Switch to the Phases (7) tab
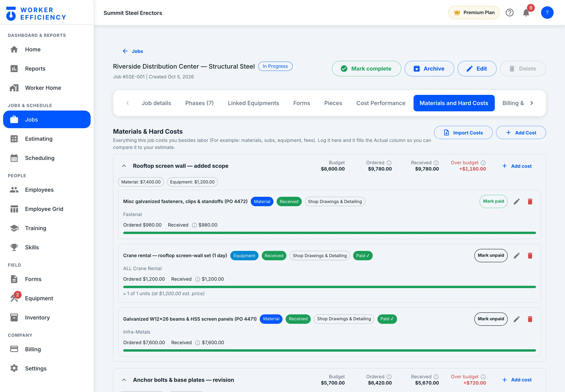 199,103
